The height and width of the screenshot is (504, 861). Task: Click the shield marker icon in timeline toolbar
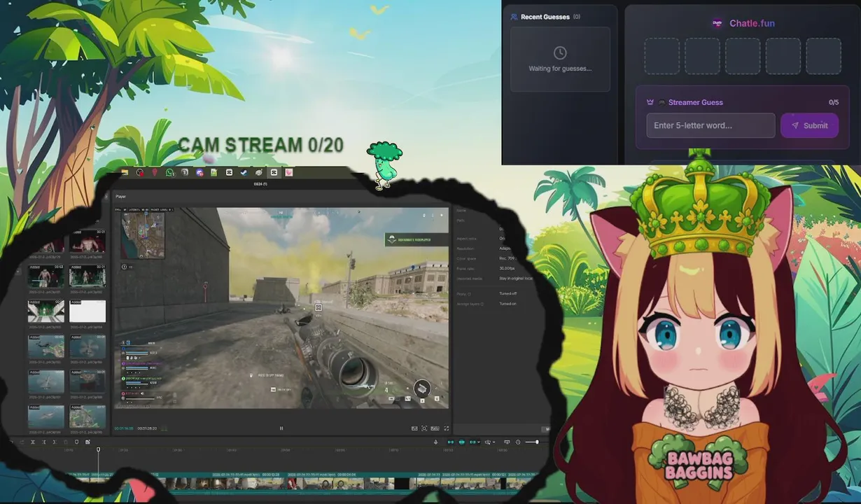(x=76, y=442)
